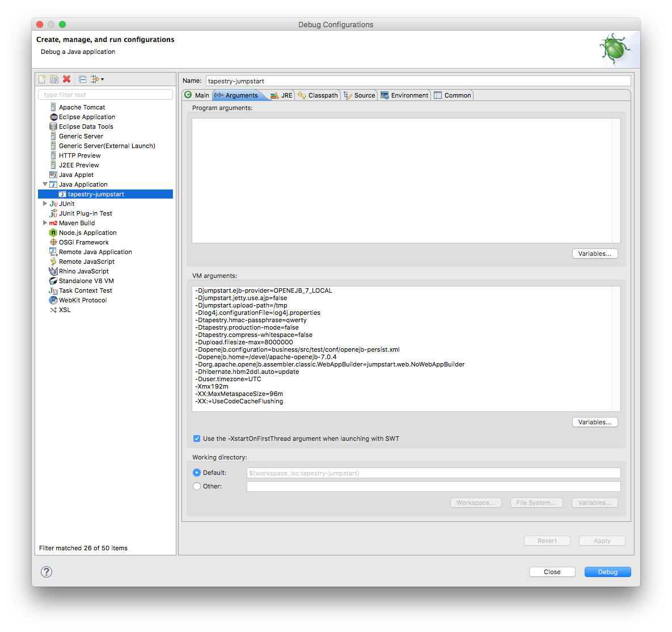This screenshot has height=632, width=672.
Task: Click Variables button under Program arguments
Action: tap(595, 254)
